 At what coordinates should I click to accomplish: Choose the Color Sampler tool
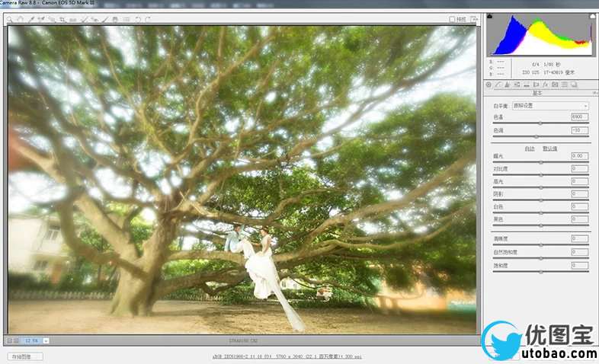tap(41, 19)
